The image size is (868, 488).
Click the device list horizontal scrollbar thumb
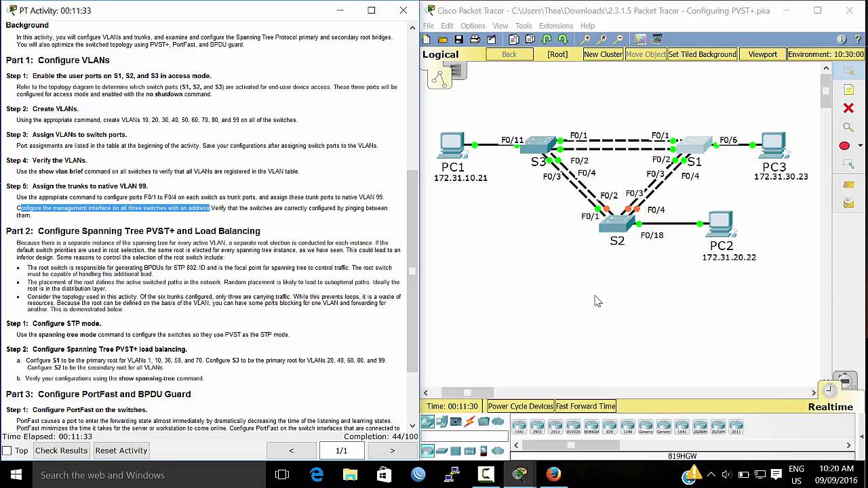(x=570, y=445)
